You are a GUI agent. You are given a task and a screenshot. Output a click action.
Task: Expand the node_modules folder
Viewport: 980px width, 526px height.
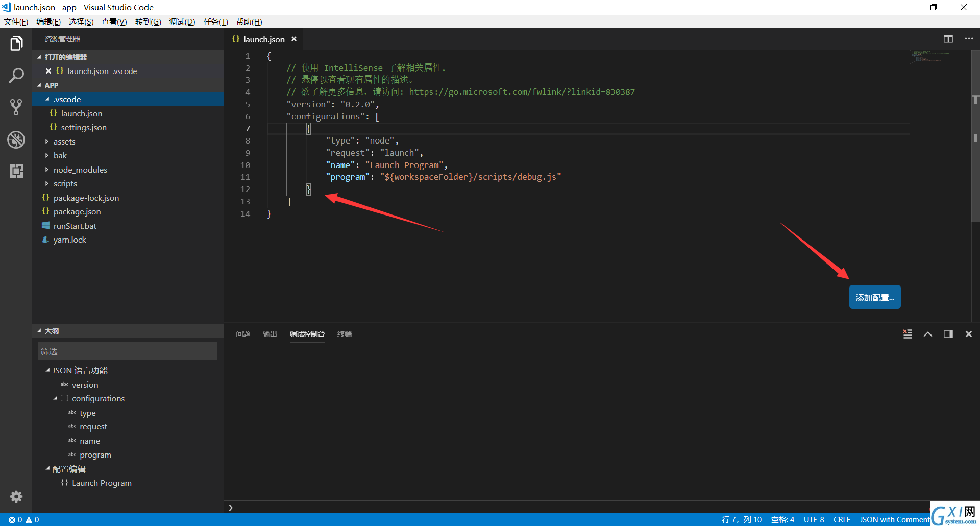[x=47, y=170]
